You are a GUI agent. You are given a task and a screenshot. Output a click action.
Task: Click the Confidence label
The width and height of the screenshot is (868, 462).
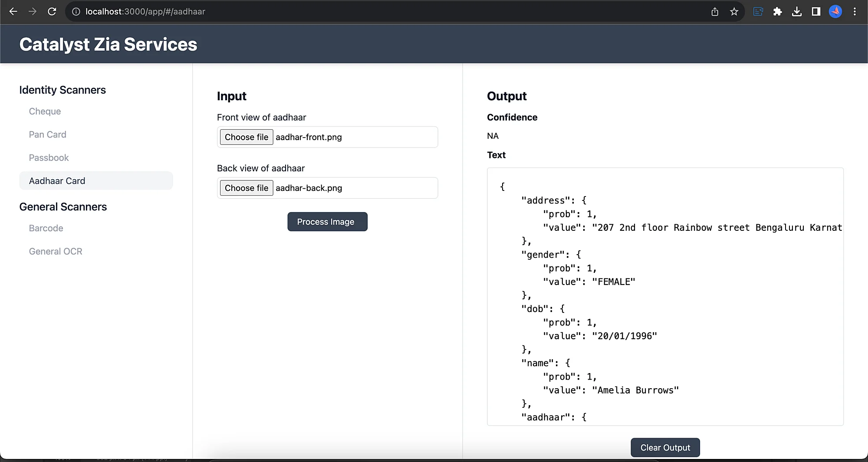pos(512,118)
